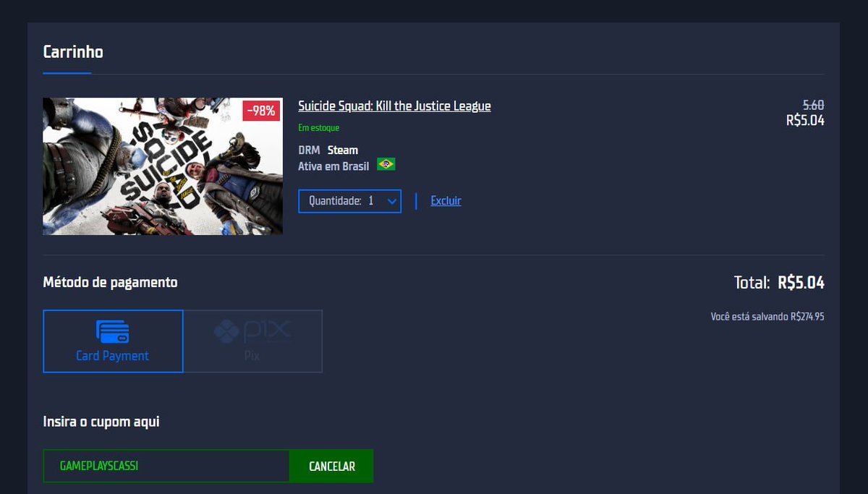Click the CANCELAR coupon button

tap(332, 467)
